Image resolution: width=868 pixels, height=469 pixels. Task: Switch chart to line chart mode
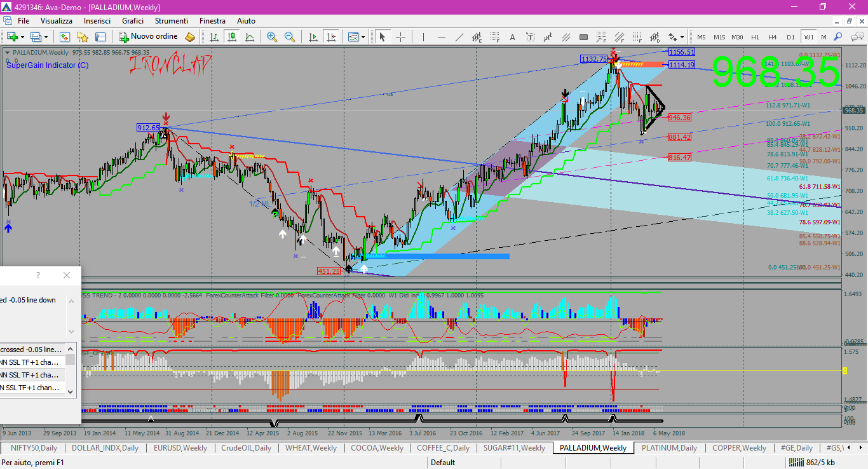(x=250, y=37)
